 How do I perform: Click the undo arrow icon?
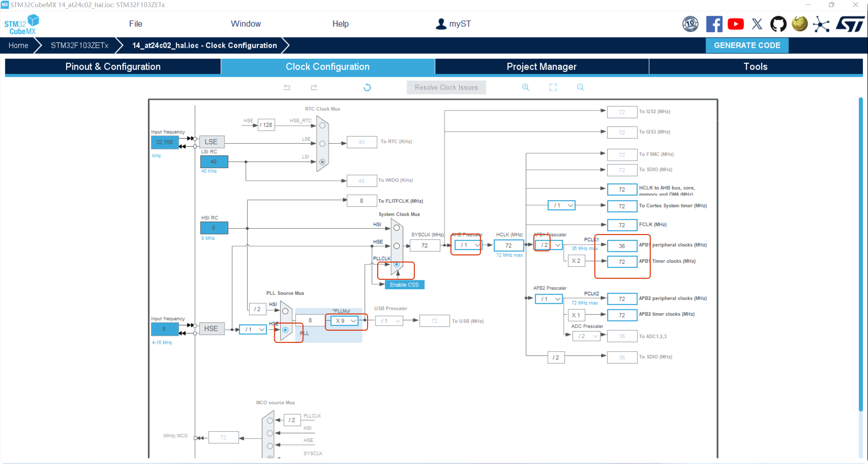point(287,87)
